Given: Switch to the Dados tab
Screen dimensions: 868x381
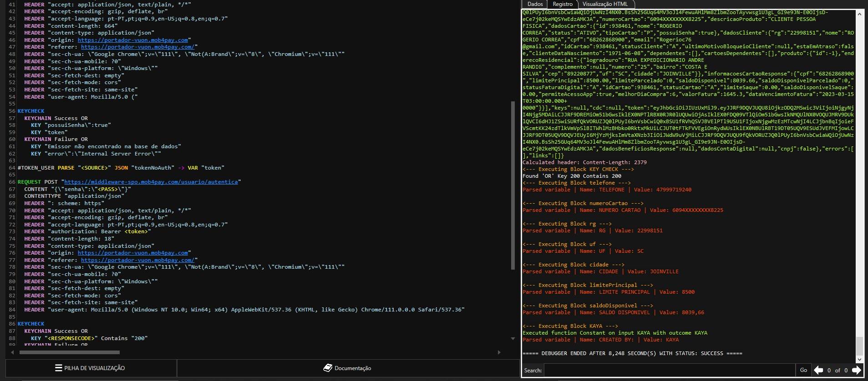Looking at the screenshot, I should point(535,4).
